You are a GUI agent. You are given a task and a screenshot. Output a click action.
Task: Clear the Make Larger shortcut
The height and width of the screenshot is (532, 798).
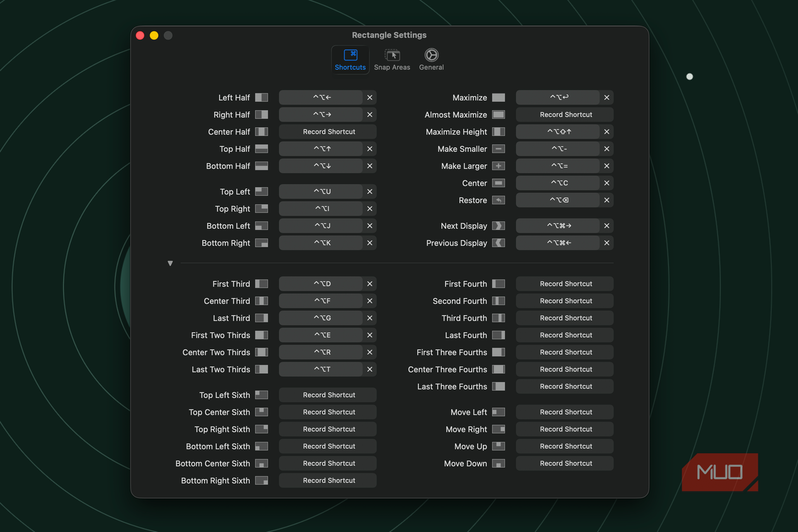(607, 166)
